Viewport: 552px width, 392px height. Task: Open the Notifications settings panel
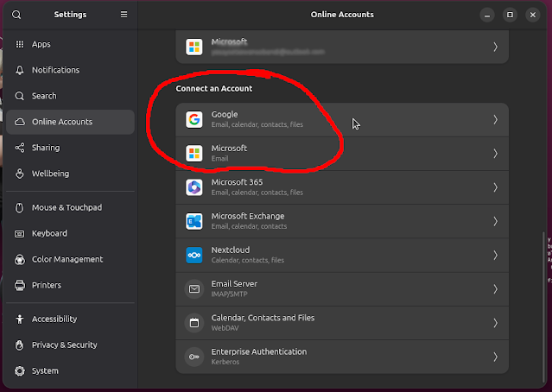click(x=71, y=70)
